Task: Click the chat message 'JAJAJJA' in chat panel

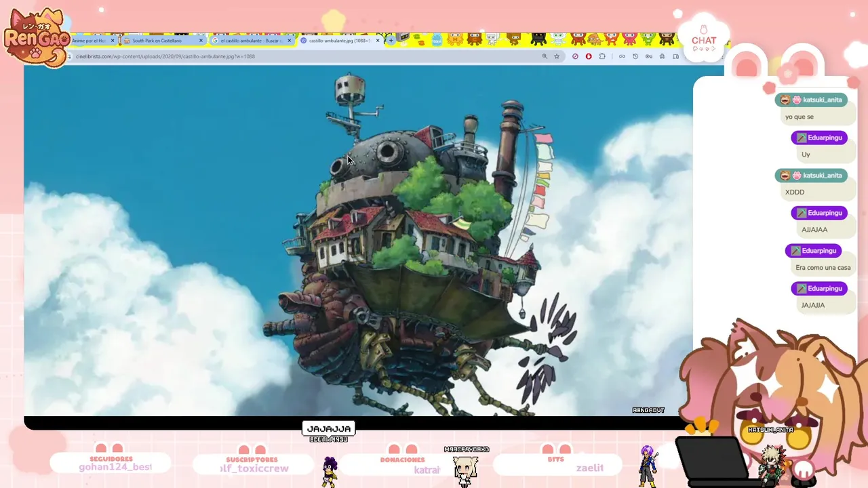Action: click(813, 305)
